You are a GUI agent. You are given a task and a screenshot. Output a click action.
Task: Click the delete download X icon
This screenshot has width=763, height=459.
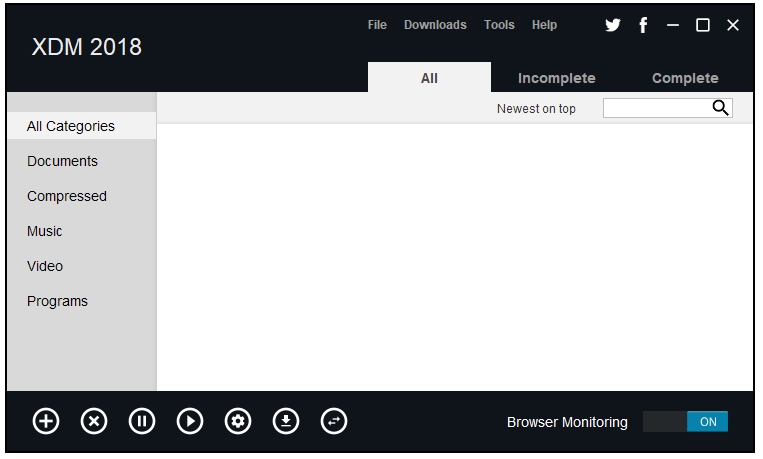(94, 421)
